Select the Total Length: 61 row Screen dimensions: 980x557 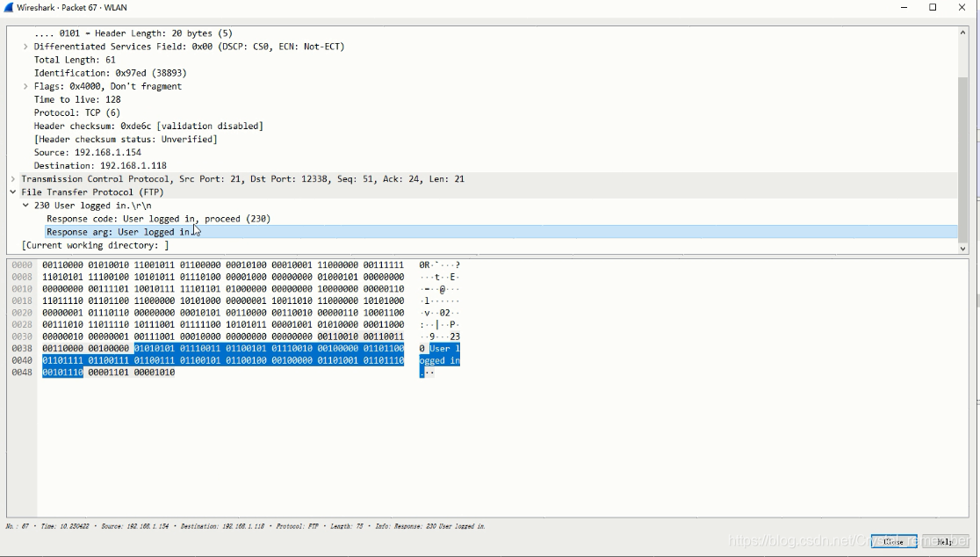[x=75, y=60]
